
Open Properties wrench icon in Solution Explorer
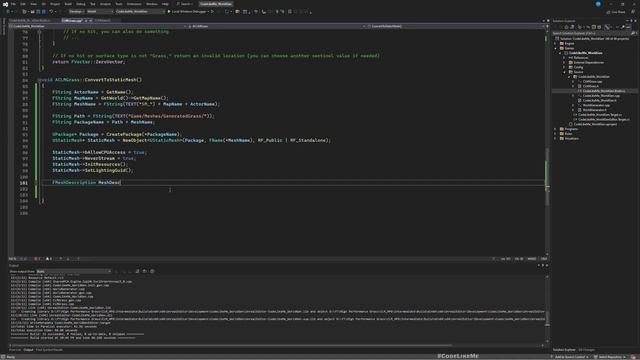pos(623,27)
